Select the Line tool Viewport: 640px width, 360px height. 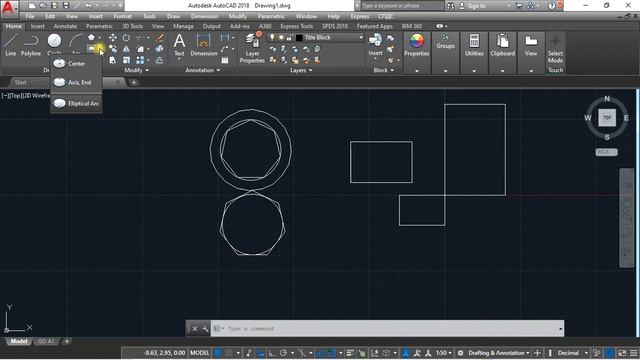[x=11, y=45]
